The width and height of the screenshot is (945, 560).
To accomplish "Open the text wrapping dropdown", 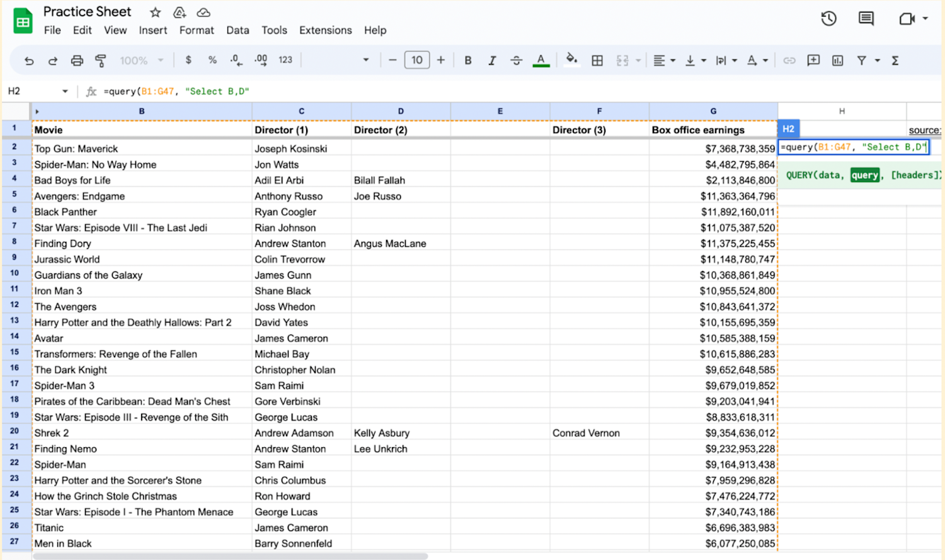I will (726, 60).
